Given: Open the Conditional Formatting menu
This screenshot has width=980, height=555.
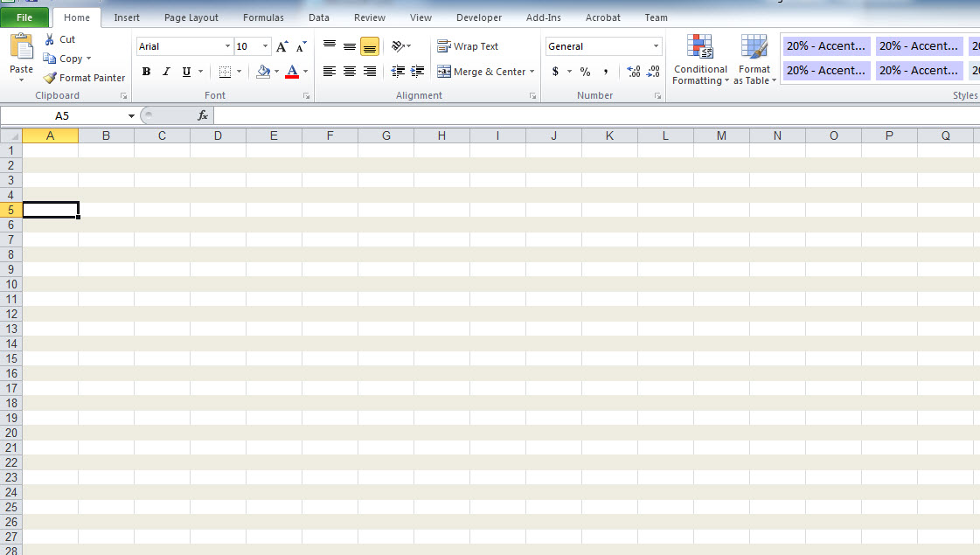Looking at the screenshot, I should (x=699, y=59).
